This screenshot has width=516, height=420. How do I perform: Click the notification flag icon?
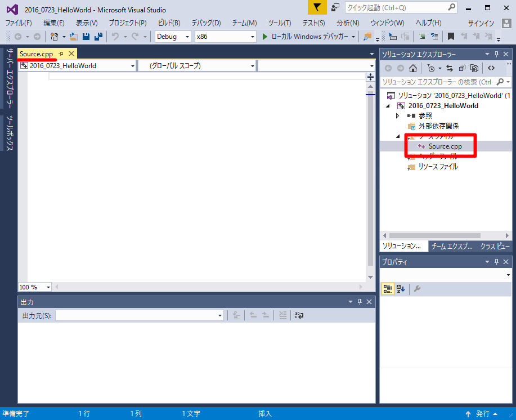[x=317, y=7]
